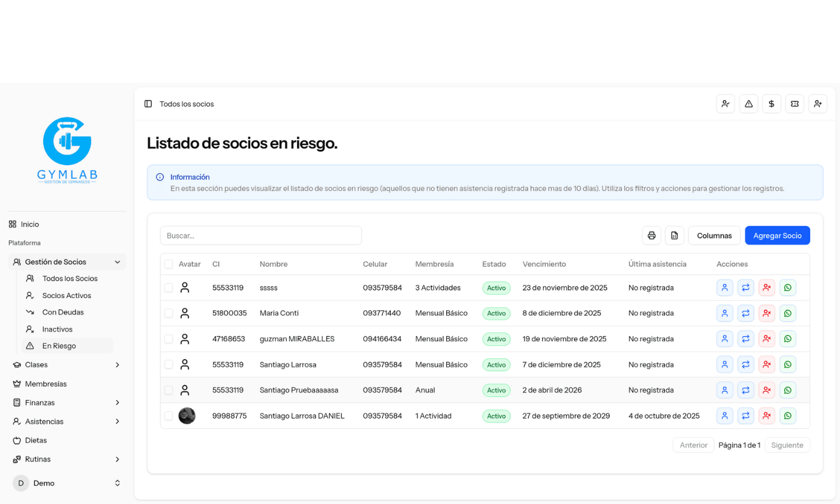This screenshot has width=840, height=504.
Task: Click the Agregar Socio button
Action: pyautogui.click(x=777, y=236)
